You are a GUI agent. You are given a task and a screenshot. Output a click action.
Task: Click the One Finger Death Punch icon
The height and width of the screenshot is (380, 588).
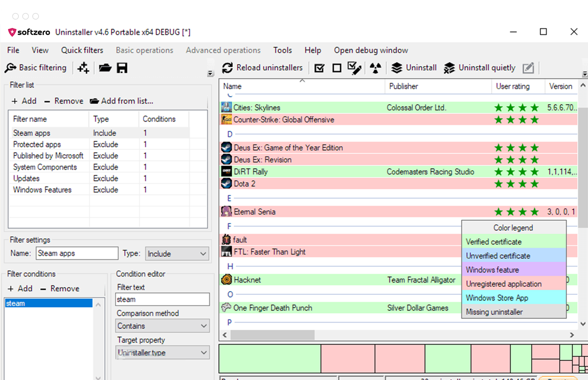coord(226,308)
